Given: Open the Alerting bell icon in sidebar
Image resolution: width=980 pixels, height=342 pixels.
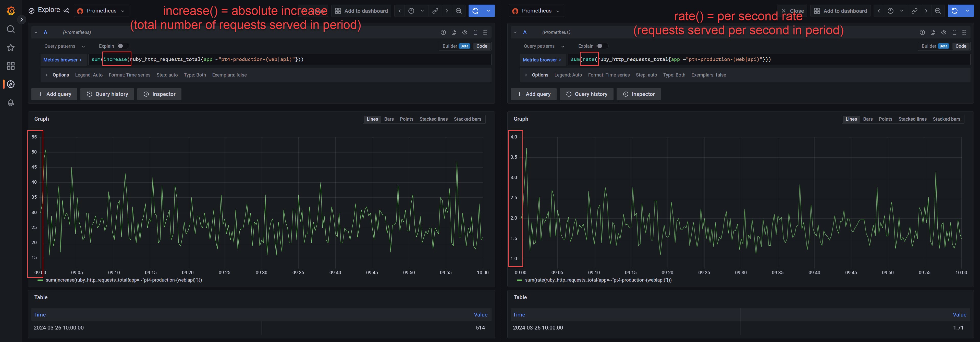Looking at the screenshot, I should coord(11,103).
